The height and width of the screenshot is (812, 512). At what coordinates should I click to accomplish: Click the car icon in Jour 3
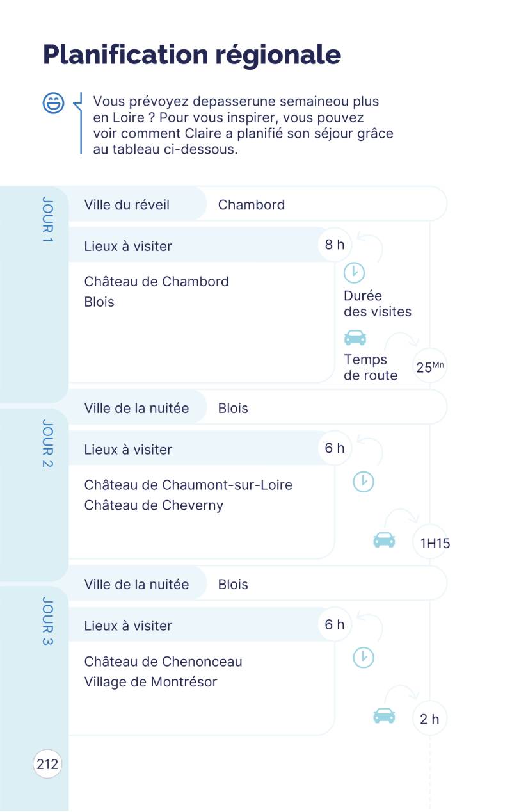click(x=384, y=715)
